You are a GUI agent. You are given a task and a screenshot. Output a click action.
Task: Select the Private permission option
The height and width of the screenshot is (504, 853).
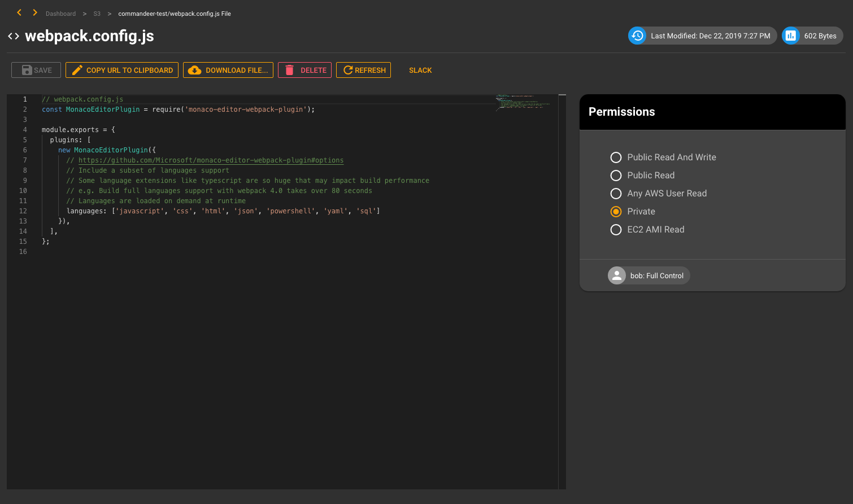633,212
